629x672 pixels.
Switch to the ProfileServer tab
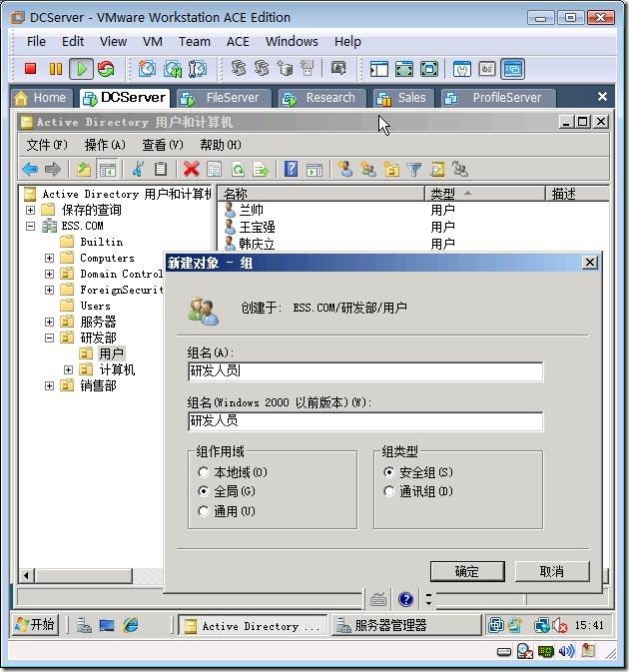pyautogui.click(x=497, y=98)
